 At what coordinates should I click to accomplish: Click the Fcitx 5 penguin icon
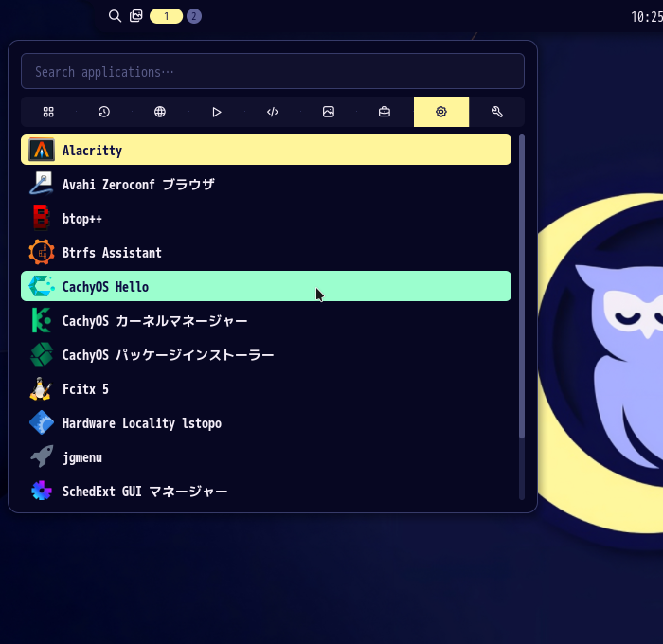point(41,388)
